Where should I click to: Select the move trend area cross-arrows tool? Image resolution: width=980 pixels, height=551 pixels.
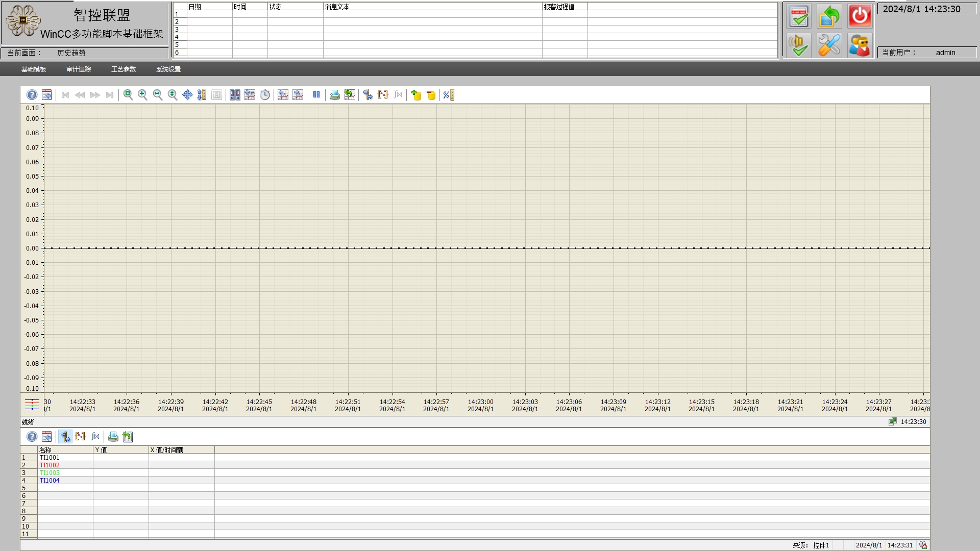coord(187,95)
